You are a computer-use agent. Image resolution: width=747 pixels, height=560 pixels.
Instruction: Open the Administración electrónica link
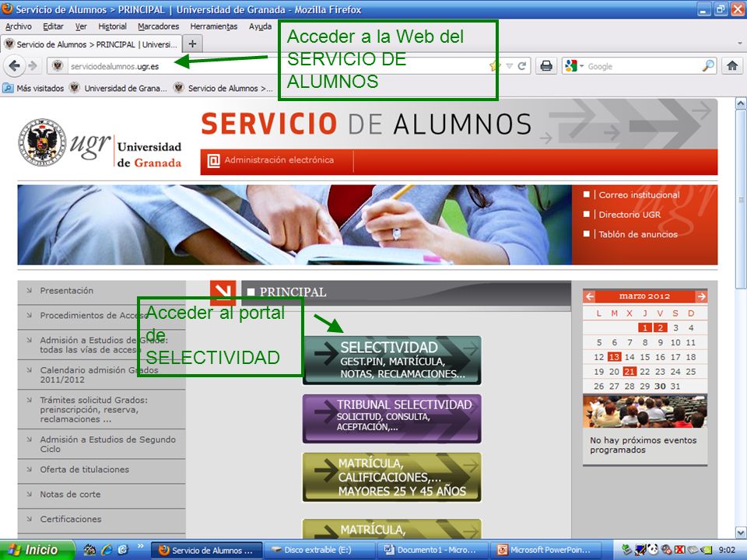point(279,160)
